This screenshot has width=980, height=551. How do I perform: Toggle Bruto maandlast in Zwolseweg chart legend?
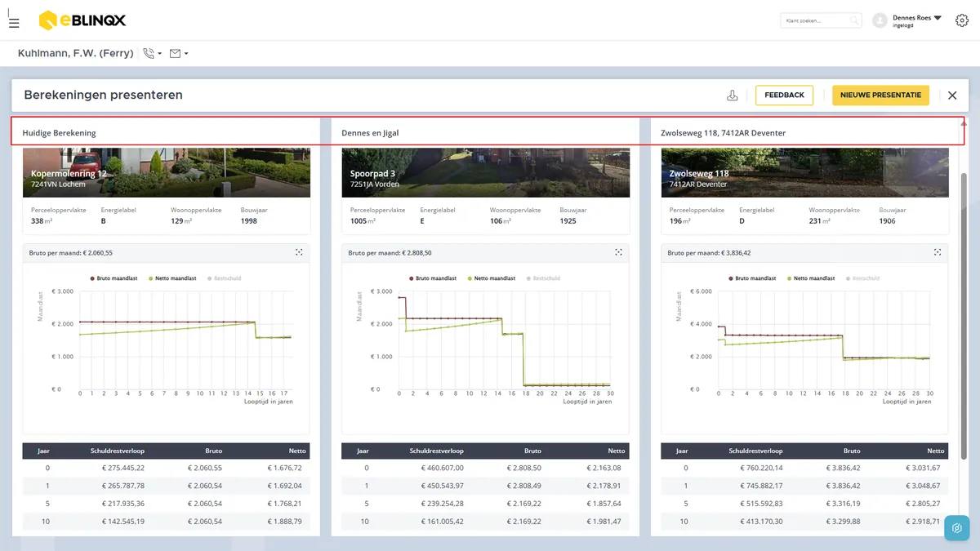pyautogui.click(x=752, y=278)
